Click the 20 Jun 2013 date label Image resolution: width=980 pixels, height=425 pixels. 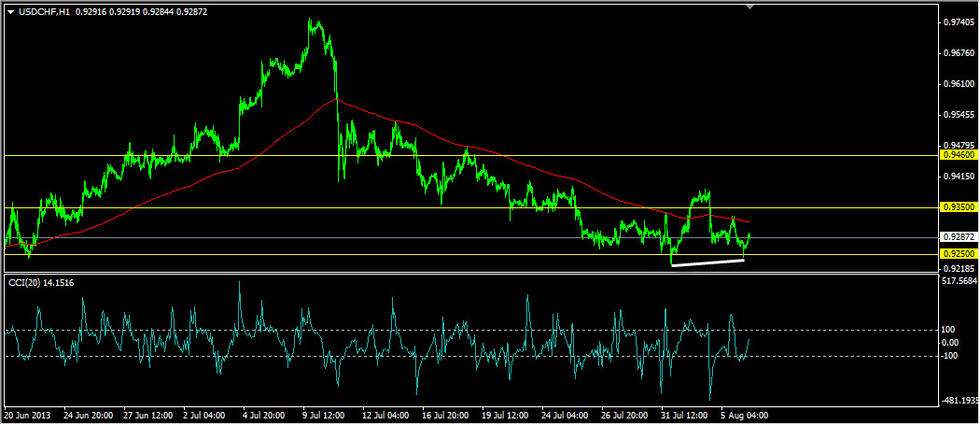tap(25, 415)
